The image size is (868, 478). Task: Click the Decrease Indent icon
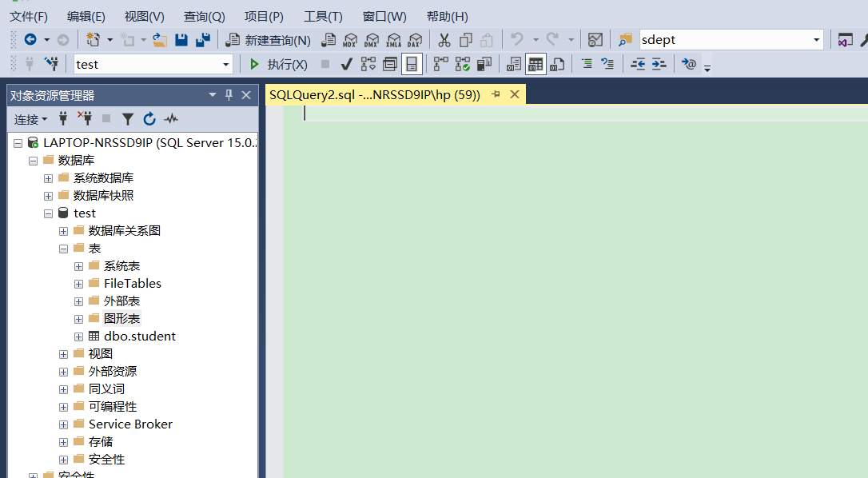(x=638, y=64)
